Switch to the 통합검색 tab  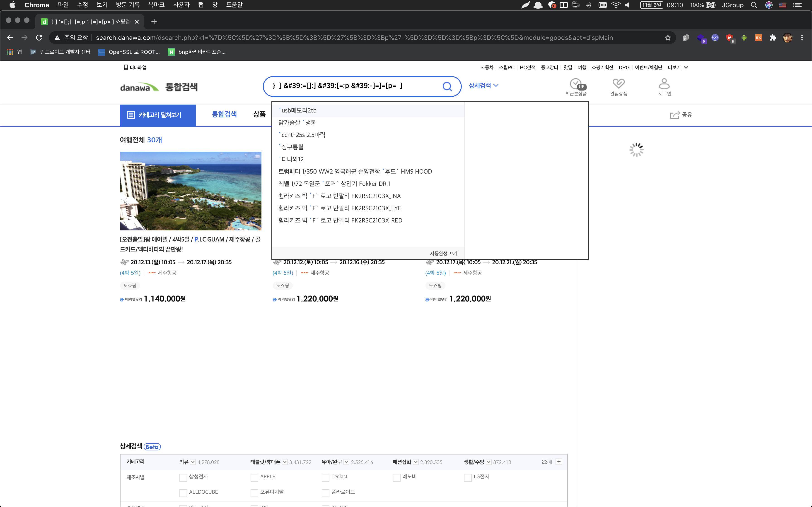tap(224, 114)
